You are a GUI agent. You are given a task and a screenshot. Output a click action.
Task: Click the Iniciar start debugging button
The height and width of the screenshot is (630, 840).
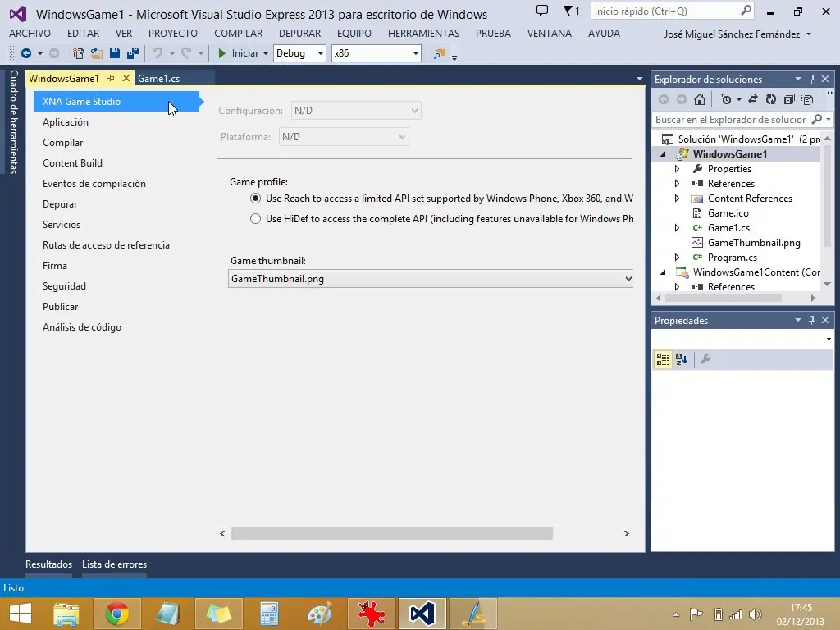238,53
